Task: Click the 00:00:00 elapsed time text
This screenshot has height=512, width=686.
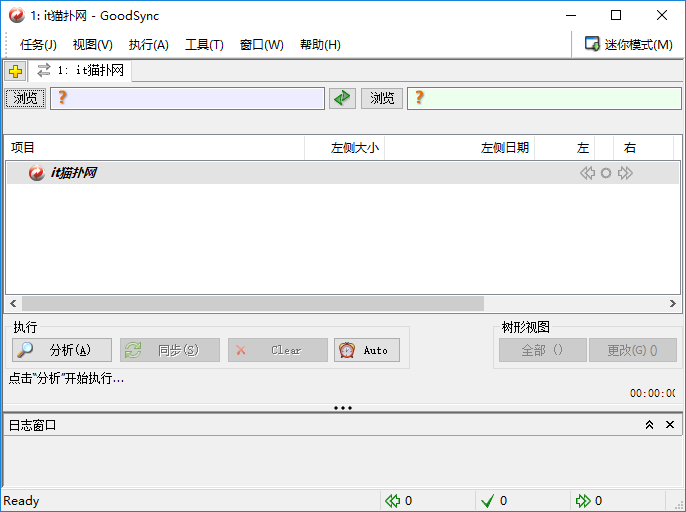Action: (x=652, y=393)
